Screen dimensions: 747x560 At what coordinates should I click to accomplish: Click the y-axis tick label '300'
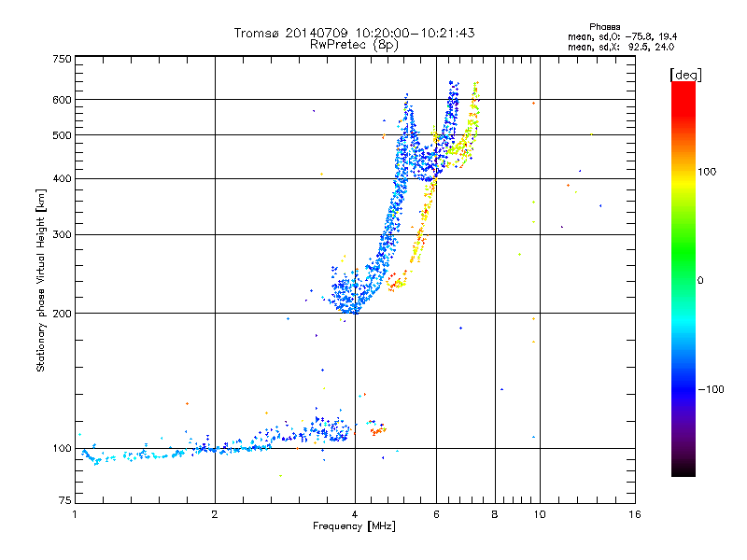(63, 235)
